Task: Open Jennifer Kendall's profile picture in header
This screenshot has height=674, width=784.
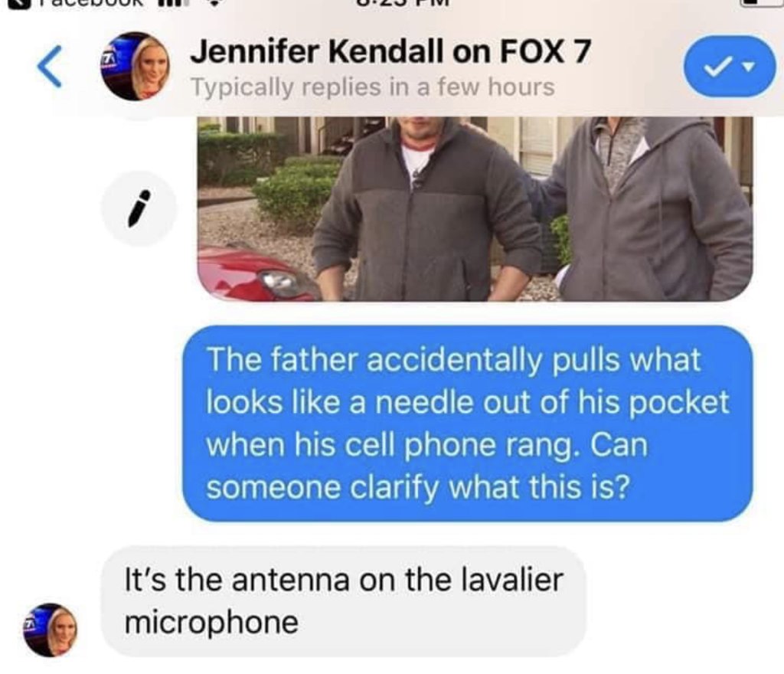Action: click(x=135, y=67)
